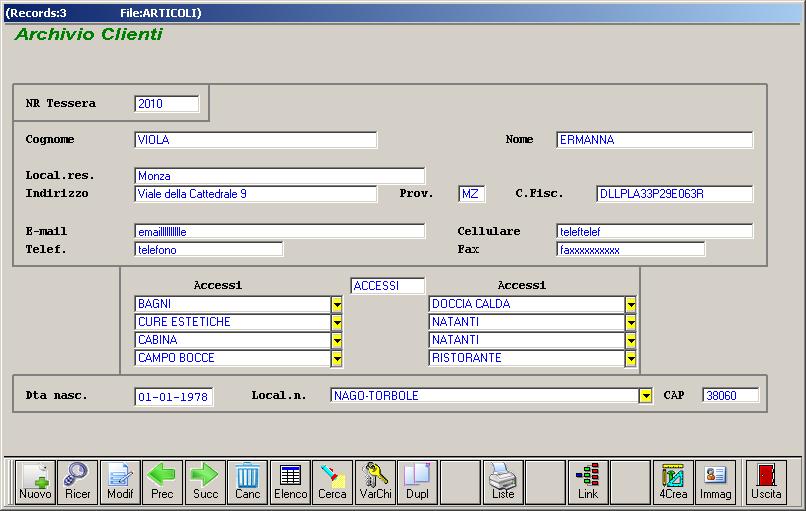The image size is (806, 511).
Task: Click the ACCESSI text box between lists
Action: pos(388,286)
